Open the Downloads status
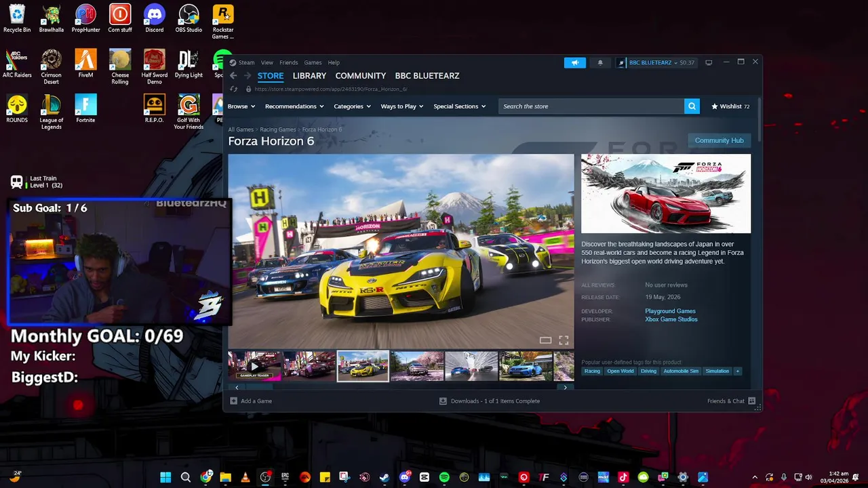868x488 pixels. coord(490,401)
